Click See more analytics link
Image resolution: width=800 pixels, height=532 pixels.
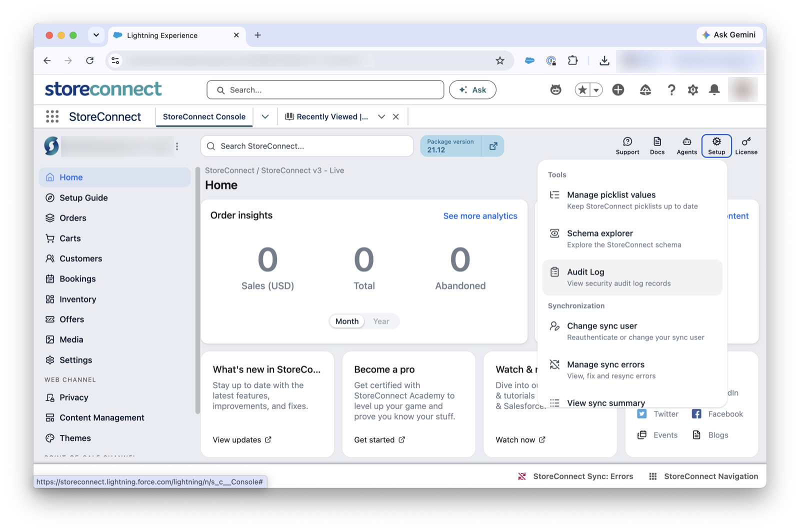click(480, 216)
